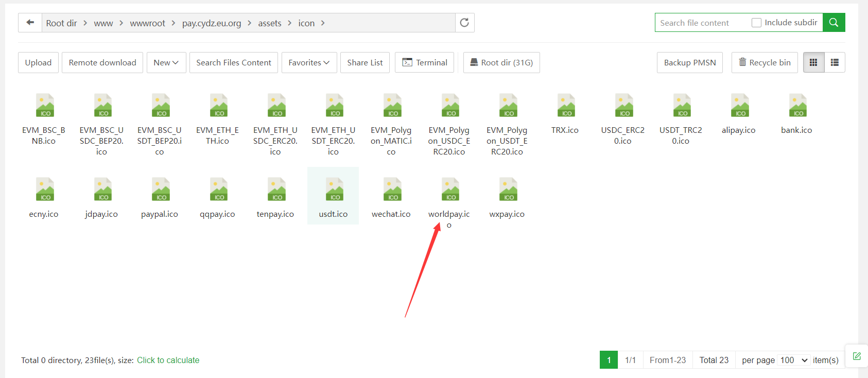Select the ecny.ico file icon
This screenshot has height=378, width=868.
point(44,190)
